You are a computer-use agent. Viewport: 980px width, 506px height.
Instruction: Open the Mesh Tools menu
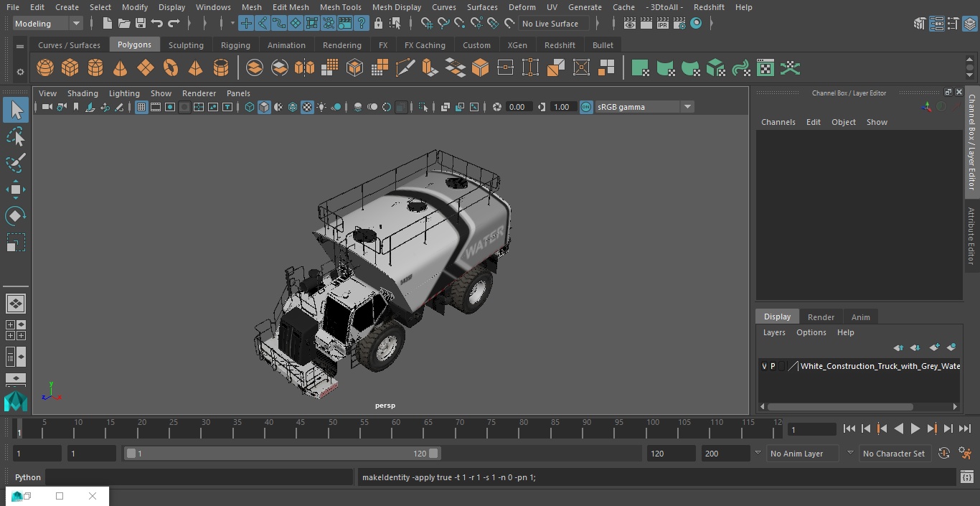(x=340, y=7)
